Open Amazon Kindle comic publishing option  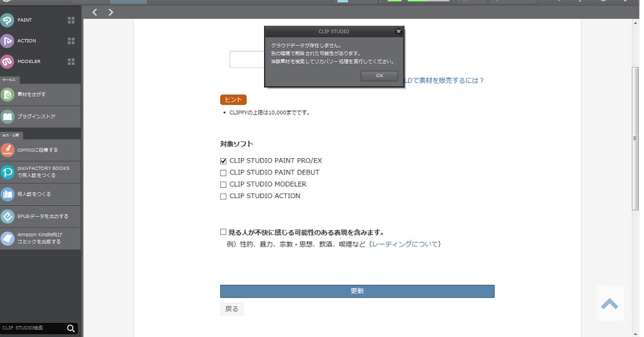pyautogui.click(x=40, y=238)
